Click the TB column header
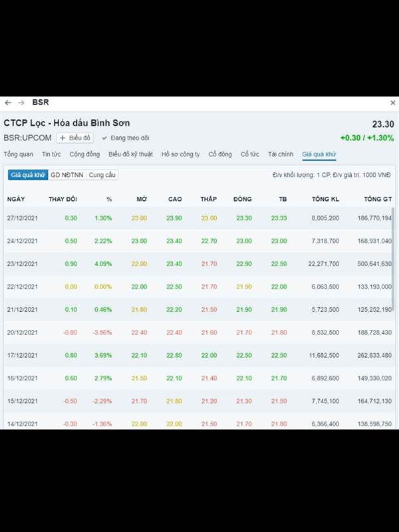This screenshot has height=532, width=399. tap(283, 199)
